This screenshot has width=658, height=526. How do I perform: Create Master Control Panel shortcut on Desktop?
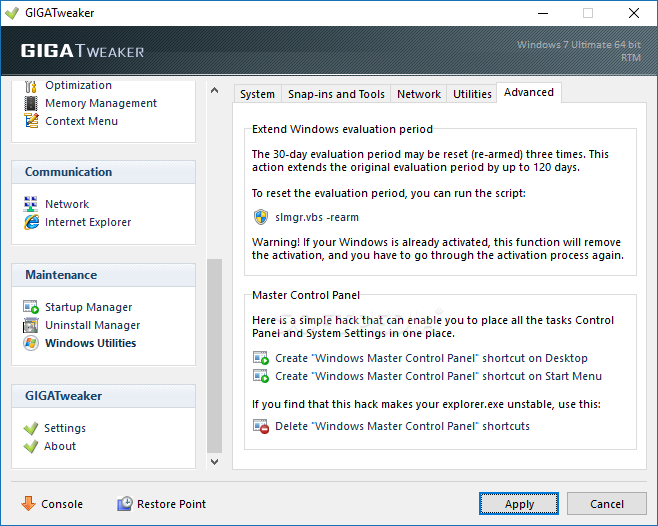(x=431, y=358)
